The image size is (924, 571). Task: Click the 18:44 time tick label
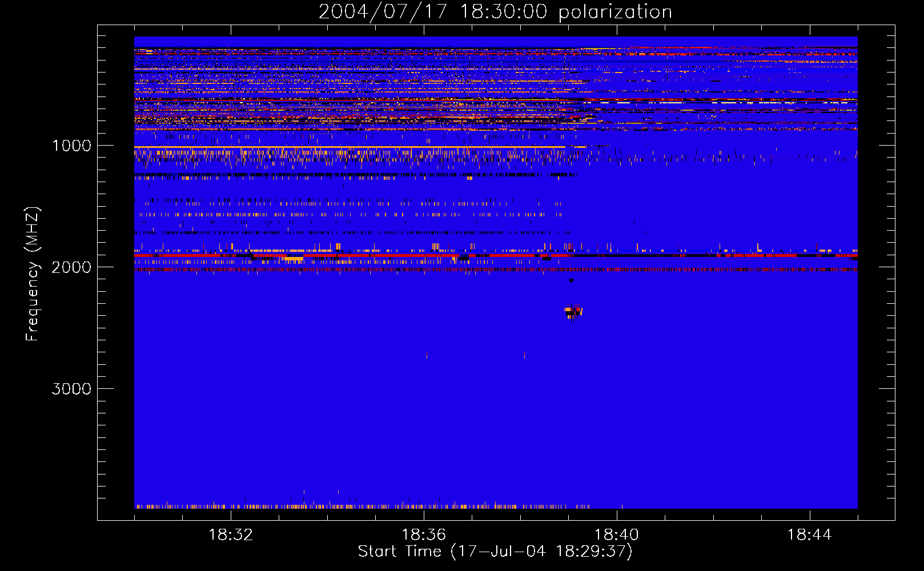810,535
